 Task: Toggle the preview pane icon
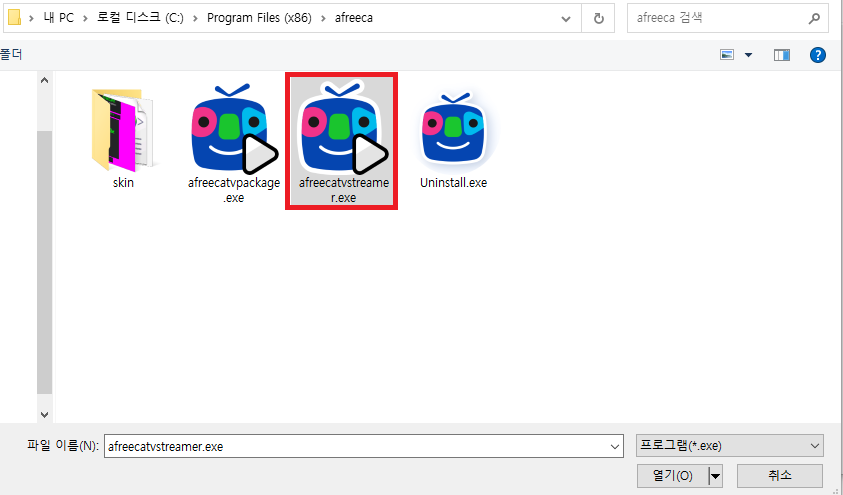782,55
